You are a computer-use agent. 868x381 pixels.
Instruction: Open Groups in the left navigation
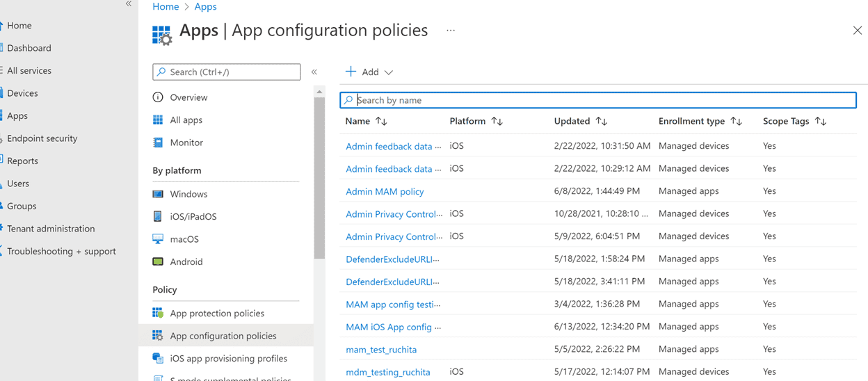(22, 206)
